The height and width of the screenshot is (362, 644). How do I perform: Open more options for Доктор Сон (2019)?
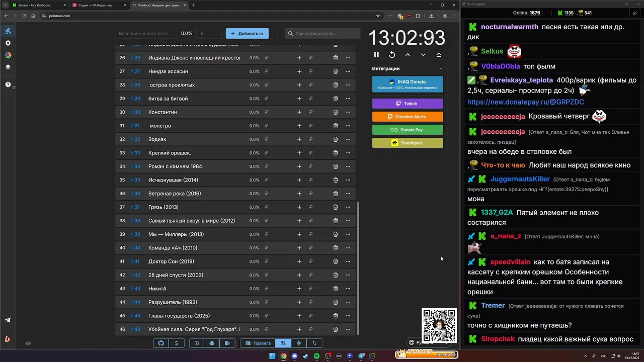[348, 261]
